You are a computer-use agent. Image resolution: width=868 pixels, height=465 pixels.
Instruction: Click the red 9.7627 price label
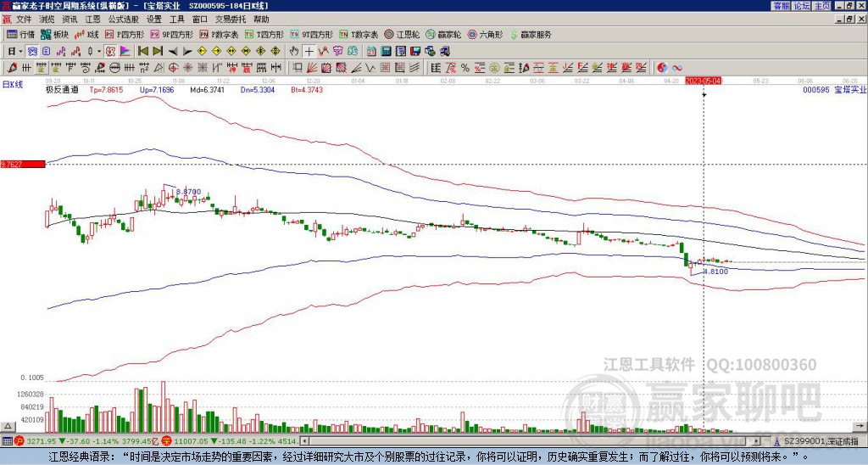click(23, 164)
